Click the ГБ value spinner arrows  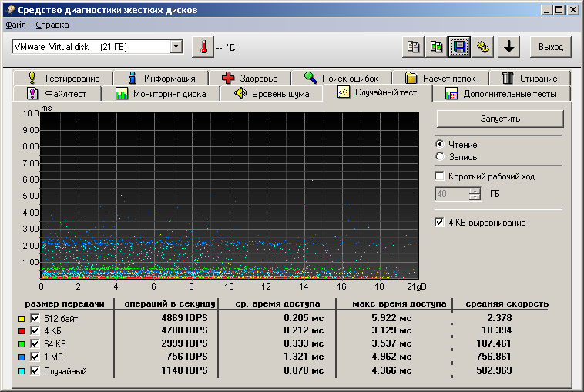[475, 194]
